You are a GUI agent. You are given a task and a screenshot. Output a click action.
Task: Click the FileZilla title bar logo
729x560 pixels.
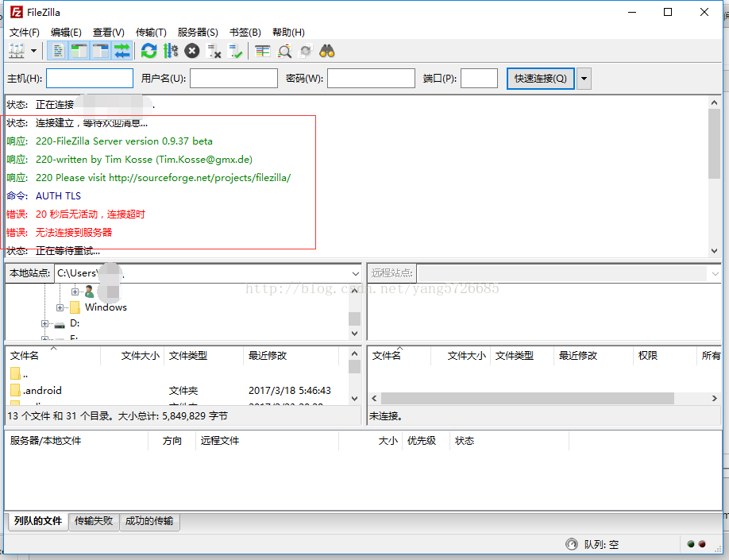click(x=16, y=12)
